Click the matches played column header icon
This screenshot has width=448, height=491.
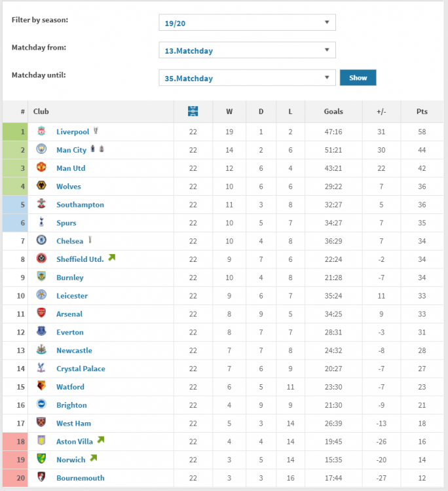click(193, 111)
